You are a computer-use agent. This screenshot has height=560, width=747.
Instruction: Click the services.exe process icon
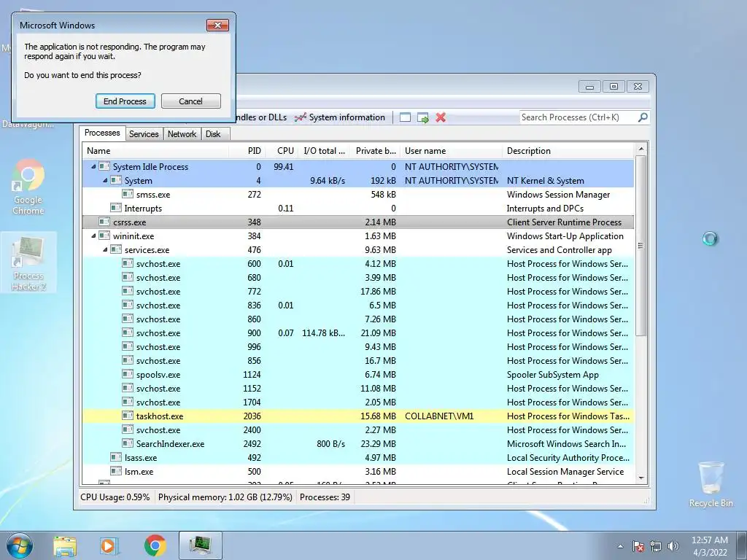[116, 249]
